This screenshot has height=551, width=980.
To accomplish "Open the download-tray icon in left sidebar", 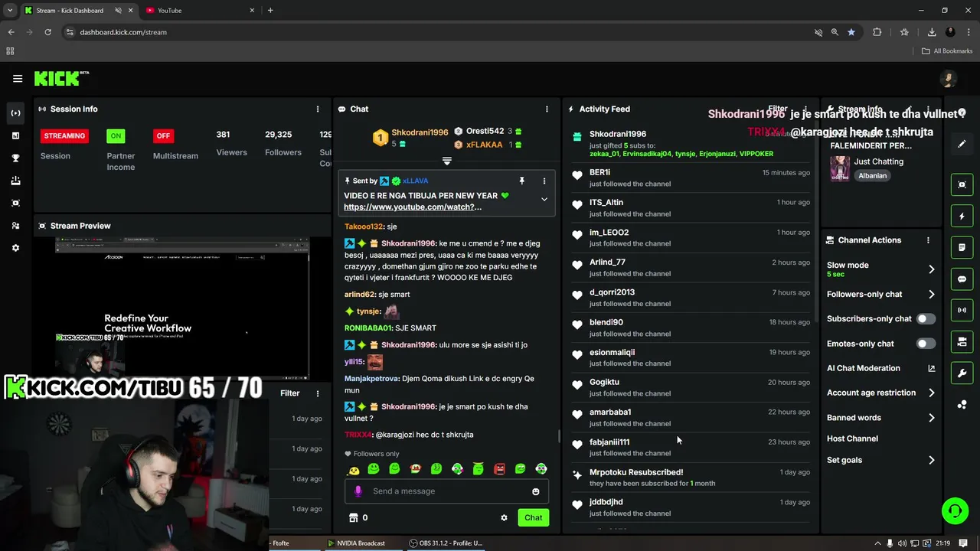I will 15,181.
